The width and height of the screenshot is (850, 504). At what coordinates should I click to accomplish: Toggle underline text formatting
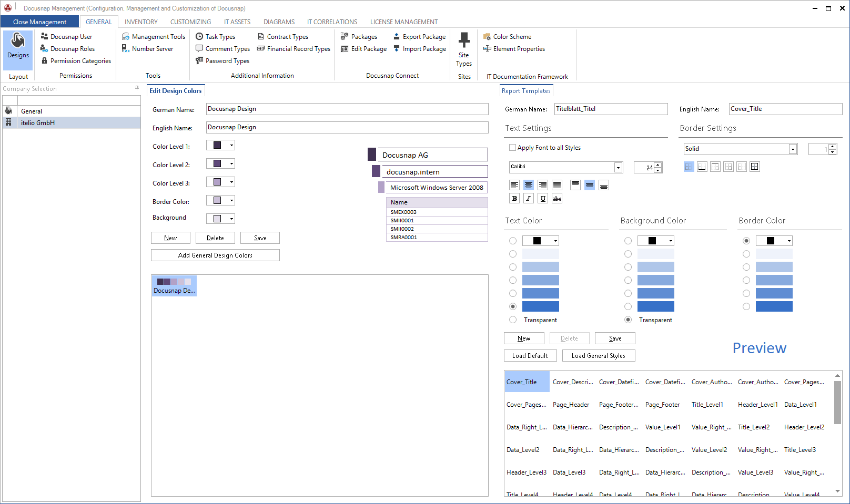[543, 198]
